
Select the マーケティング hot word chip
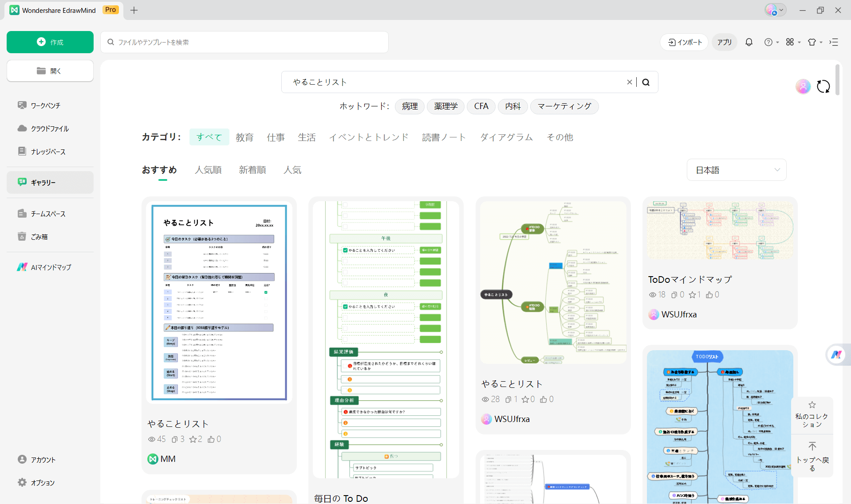pyautogui.click(x=564, y=106)
